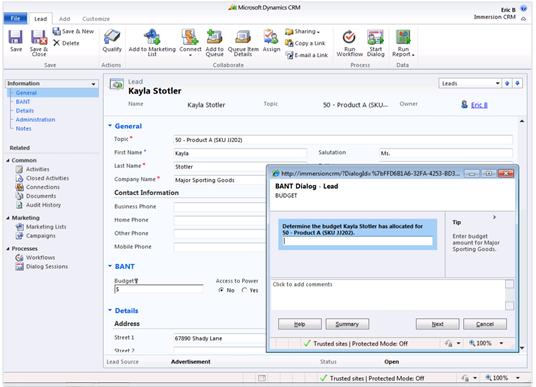Open Workflows in sidebar
536x387 pixels.
[x=36, y=257]
